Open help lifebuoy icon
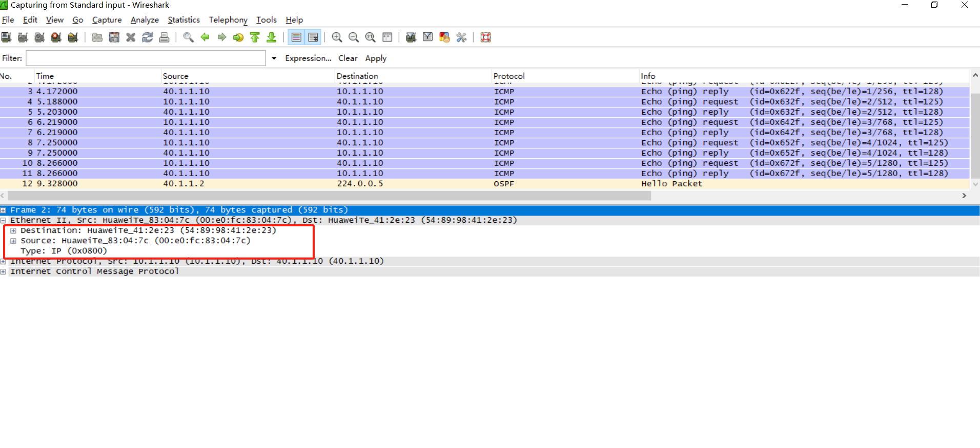Screen dimensions: 980x448 pyautogui.click(x=486, y=37)
